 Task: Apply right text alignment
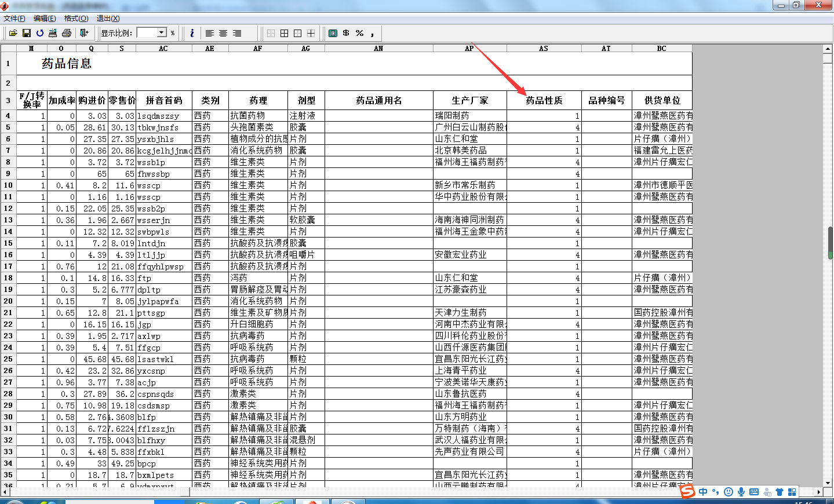click(x=237, y=33)
